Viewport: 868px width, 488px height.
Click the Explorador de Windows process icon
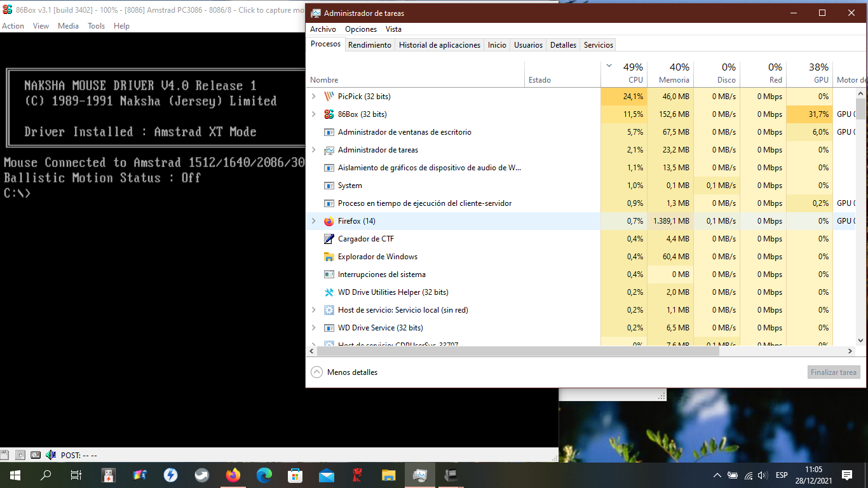[x=329, y=256]
